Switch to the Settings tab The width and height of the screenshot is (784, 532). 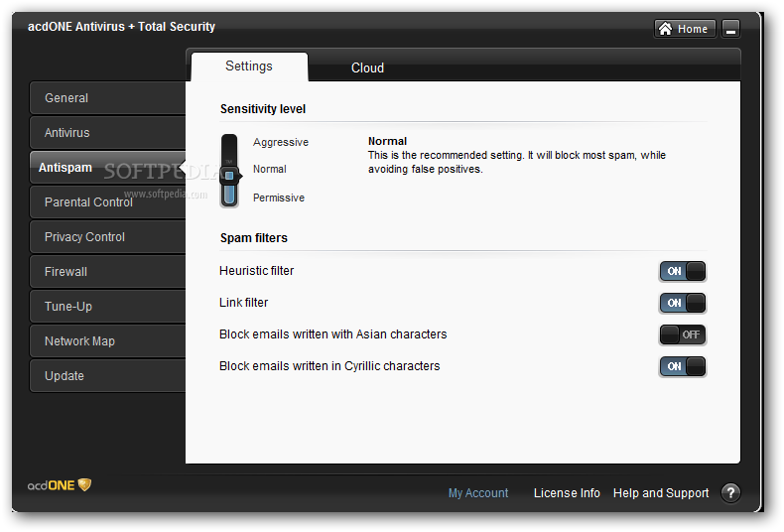click(249, 66)
